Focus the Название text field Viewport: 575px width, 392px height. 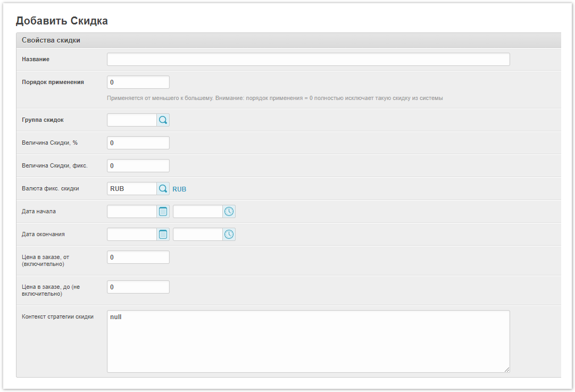pyautogui.click(x=308, y=60)
